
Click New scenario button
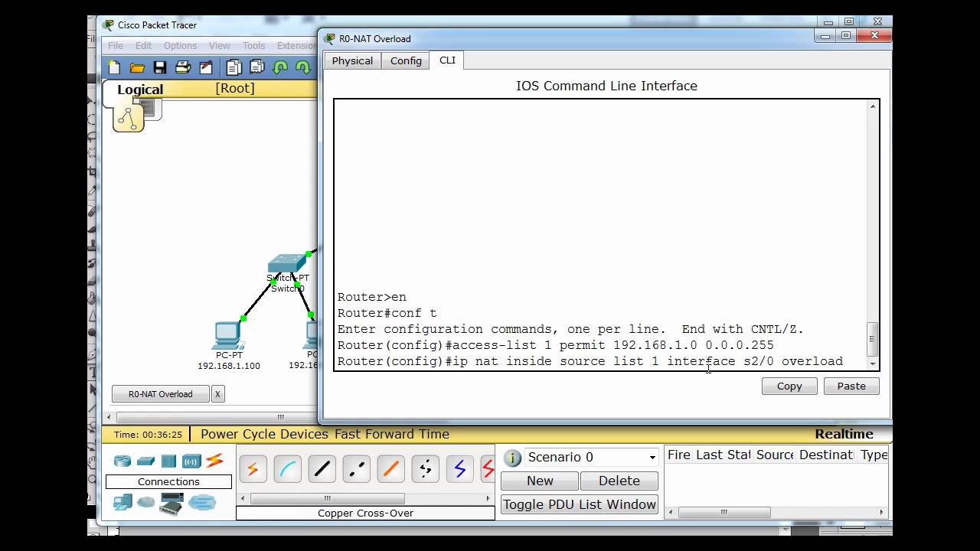click(540, 481)
